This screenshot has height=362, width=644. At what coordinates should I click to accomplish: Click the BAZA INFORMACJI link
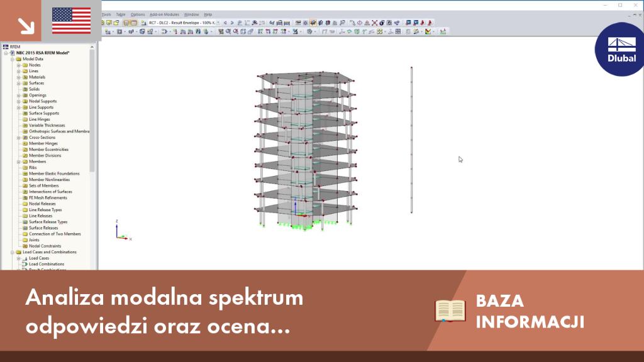[530, 312]
